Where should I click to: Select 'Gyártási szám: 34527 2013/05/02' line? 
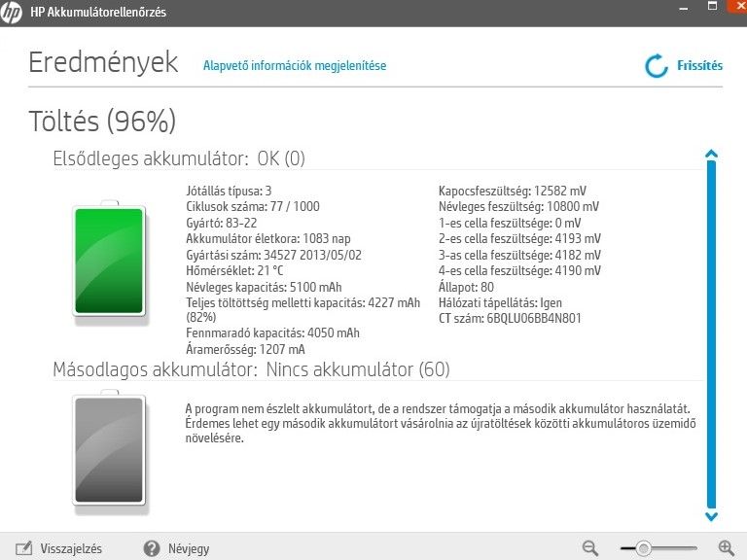(x=273, y=255)
